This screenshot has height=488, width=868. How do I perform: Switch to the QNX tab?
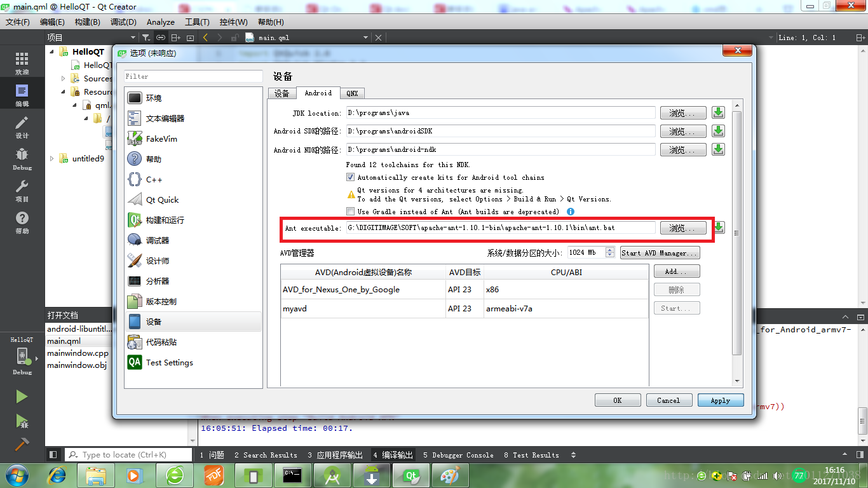(352, 93)
